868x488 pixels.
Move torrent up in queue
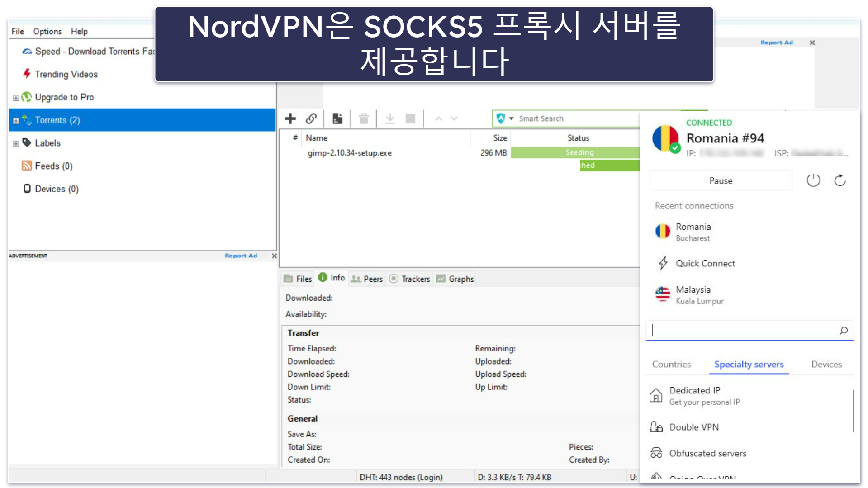pos(438,118)
